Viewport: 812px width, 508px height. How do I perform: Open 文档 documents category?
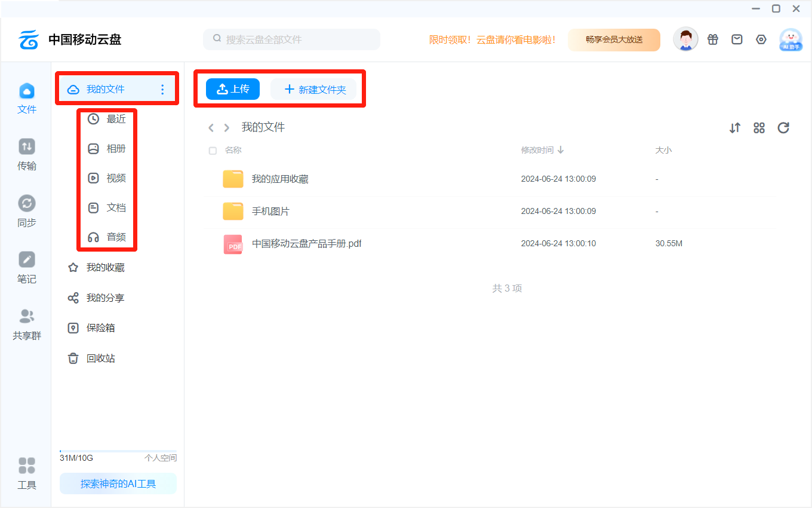[x=107, y=208]
